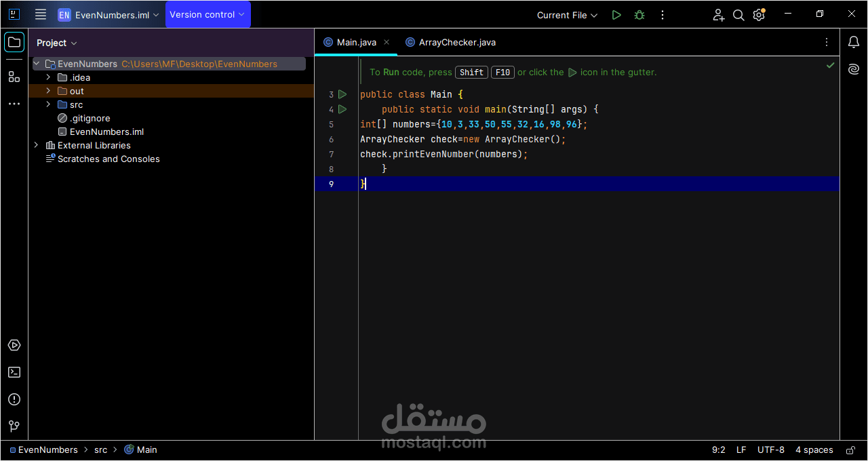This screenshot has height=461, width=868.
Task: Click the 4 spaces indent indicator
Action: pyautogui.click(x=814, y=449)
